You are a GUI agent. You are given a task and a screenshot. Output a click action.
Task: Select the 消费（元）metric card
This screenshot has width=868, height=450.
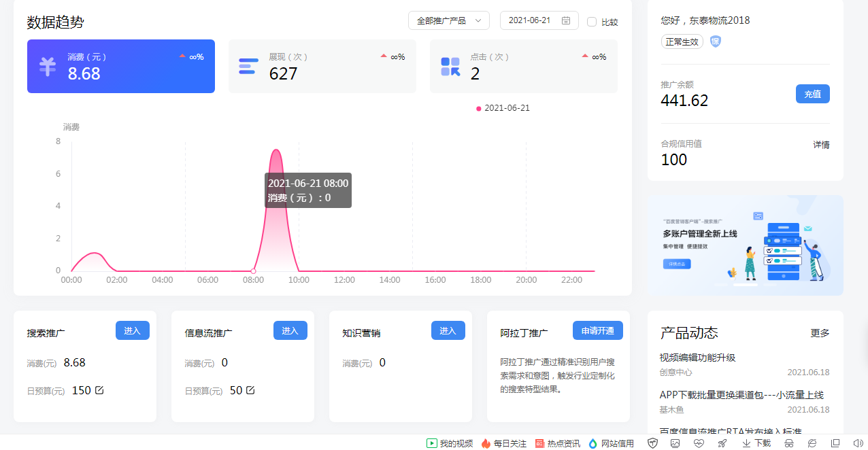pyautogui.click(x=121, y=66)
